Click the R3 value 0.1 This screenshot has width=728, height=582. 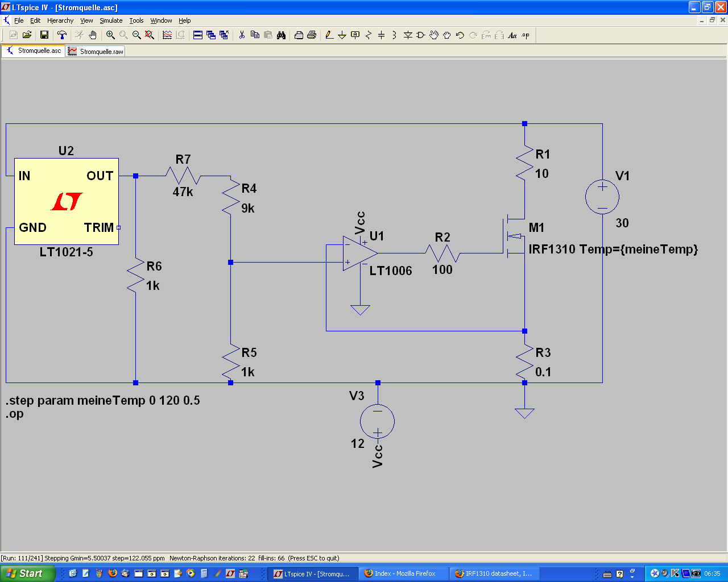(x=543, y=372)
